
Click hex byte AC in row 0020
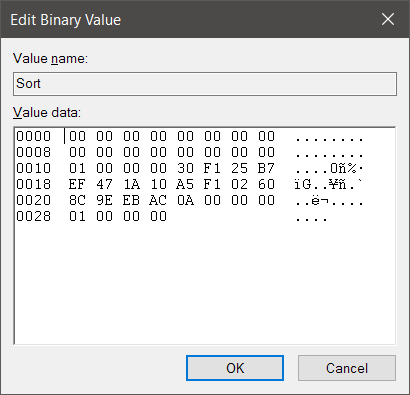coord(158,200)
